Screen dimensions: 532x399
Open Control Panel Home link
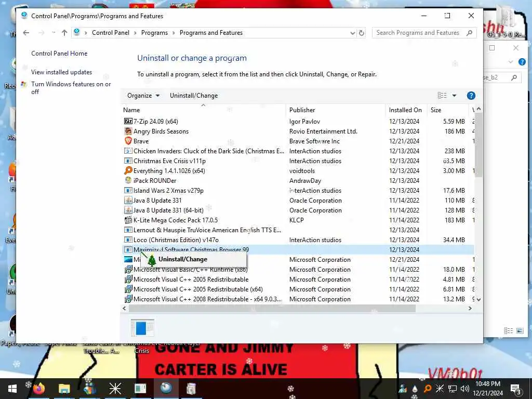click(59, 54)
